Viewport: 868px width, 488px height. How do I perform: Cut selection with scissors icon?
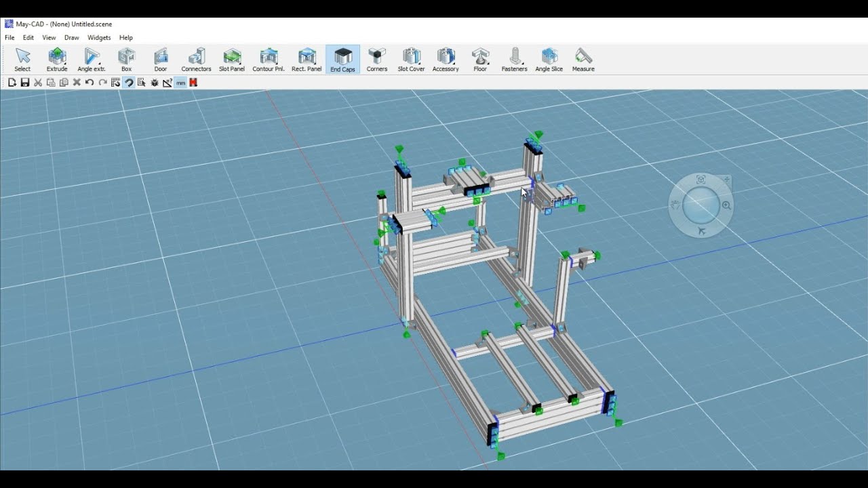tap(38, 83)
